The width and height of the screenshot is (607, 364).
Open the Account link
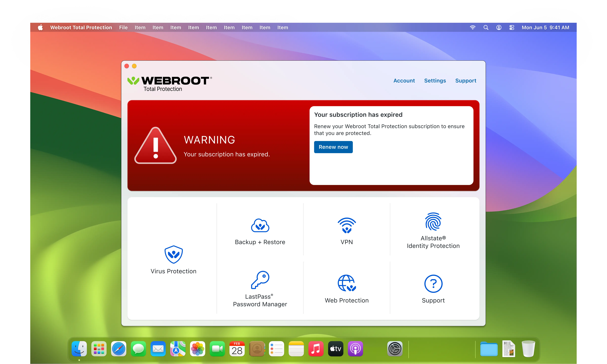point(404,81)
